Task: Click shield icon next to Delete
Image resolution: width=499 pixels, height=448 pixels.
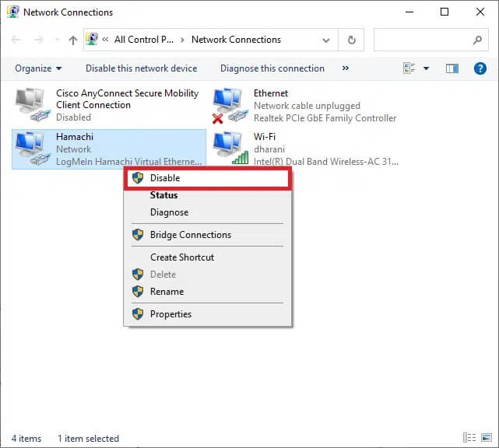Action: coord(138,274)
